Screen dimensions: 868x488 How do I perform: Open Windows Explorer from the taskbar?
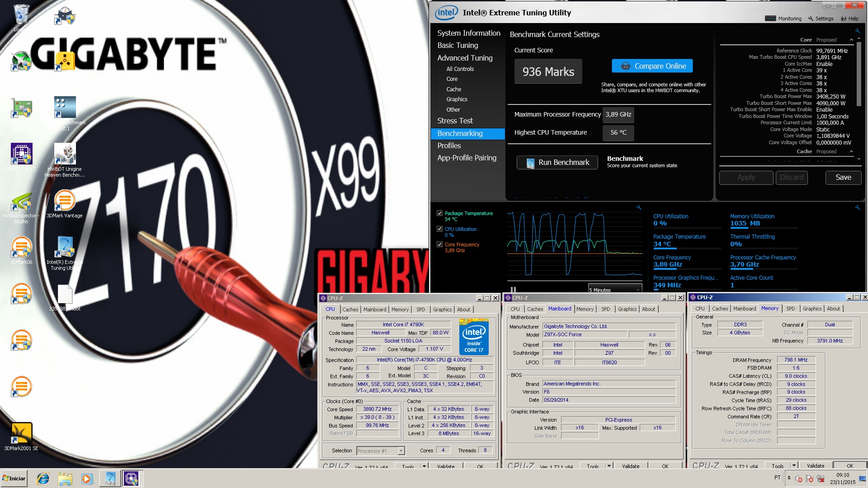click(x=65, y=479)
